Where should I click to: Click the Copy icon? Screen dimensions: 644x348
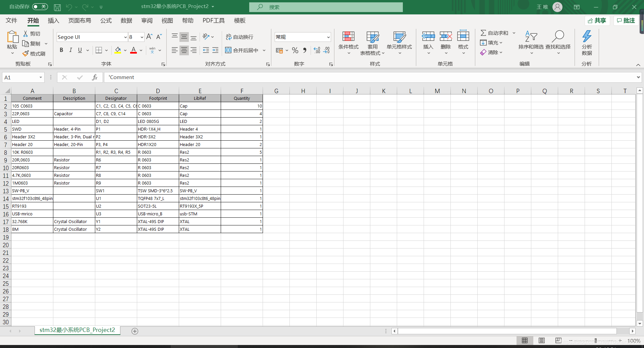point(25,44)
